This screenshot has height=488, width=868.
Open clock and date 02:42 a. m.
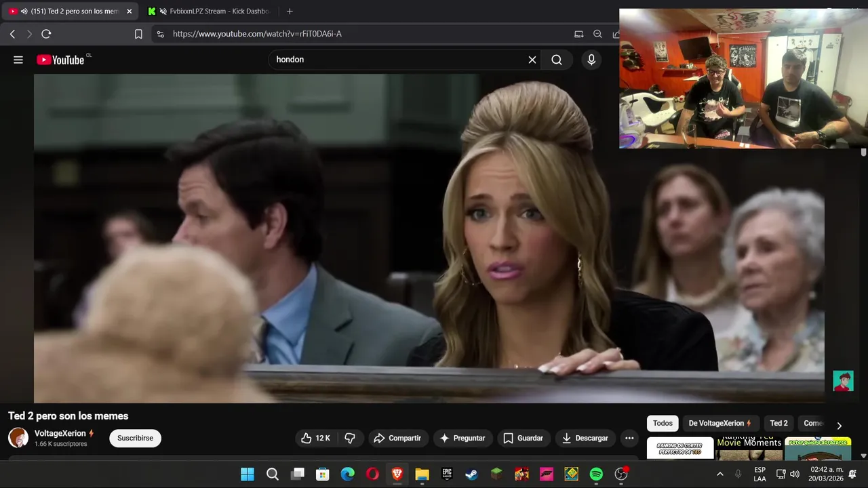coord(826,474)
